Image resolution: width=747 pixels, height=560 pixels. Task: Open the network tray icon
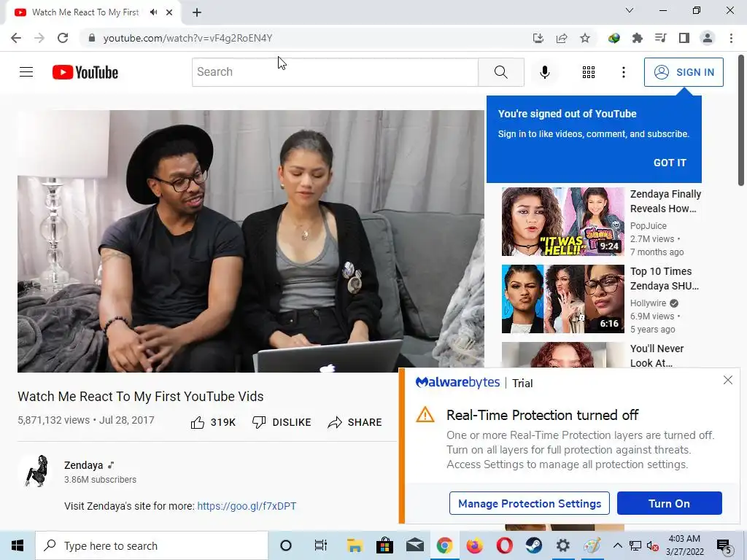[x=635, y=545]
